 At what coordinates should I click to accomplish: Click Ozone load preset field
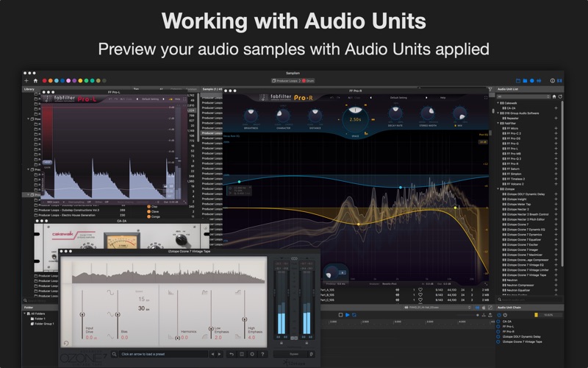coord(163,354)
